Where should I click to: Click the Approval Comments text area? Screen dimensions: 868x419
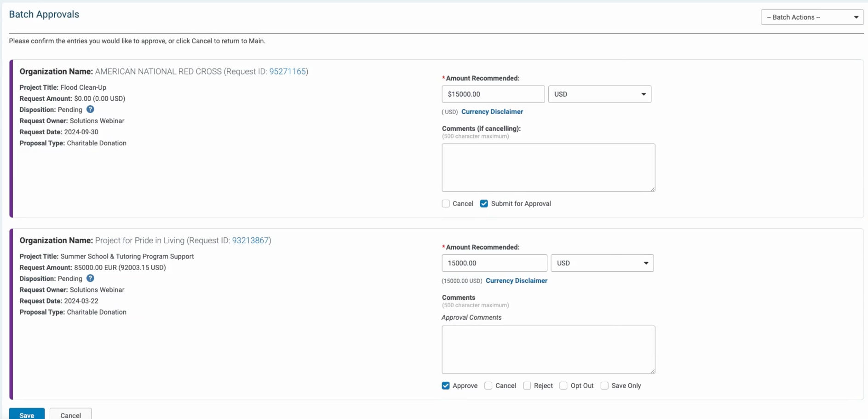[x=548, y=350]
